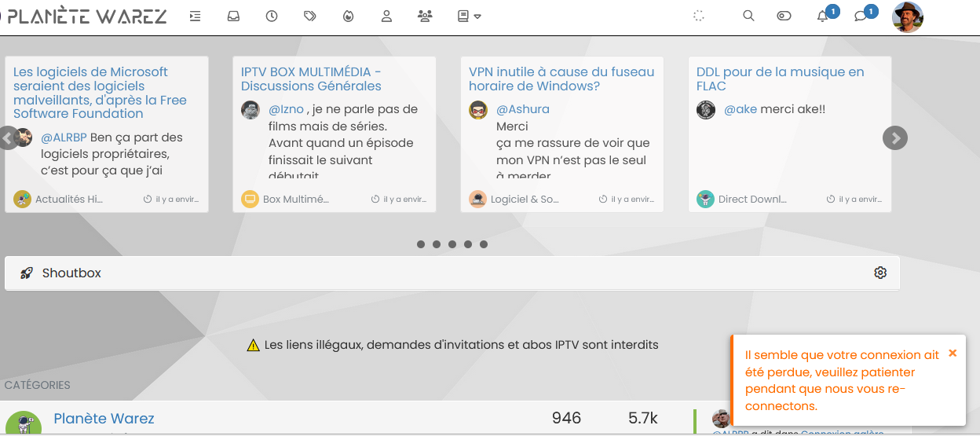Toggle the theme switch in navbar
The height and width of the screenshot is (436, 980).
pyautogui.click(x=784, y=16)
